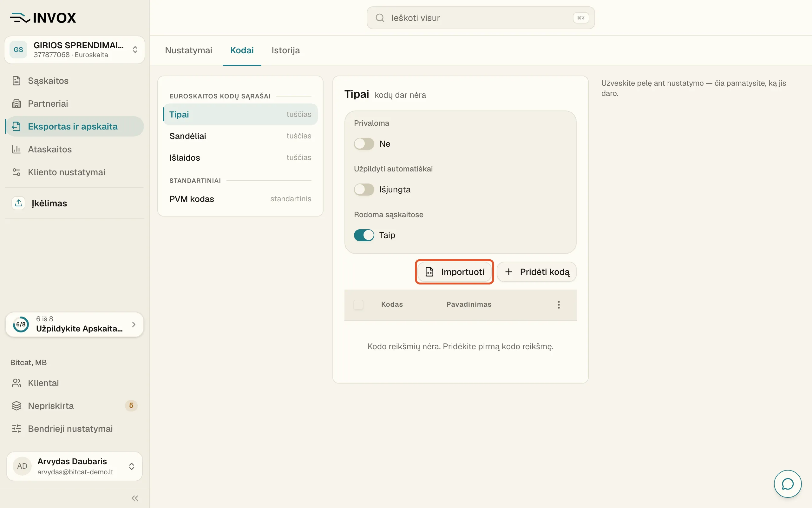Click the Pavadinimas column header
The height and width of the screenshot is (508, 812).
pos(469,304)
